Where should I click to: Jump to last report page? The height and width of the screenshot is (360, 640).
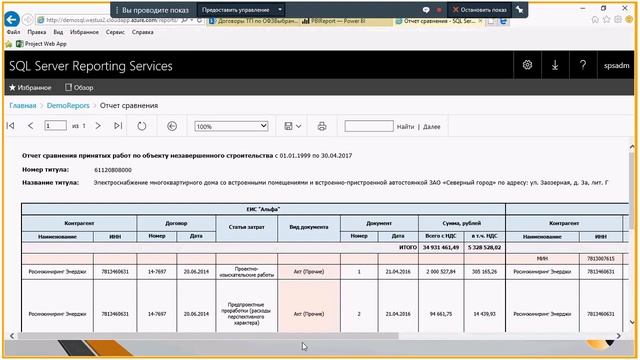coord(118,126)
